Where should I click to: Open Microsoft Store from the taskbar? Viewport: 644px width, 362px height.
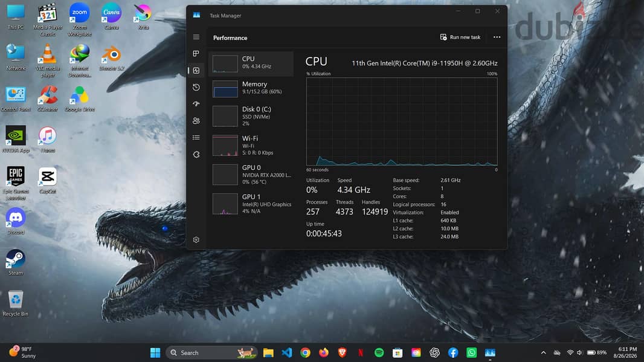[x=398, y=352]
